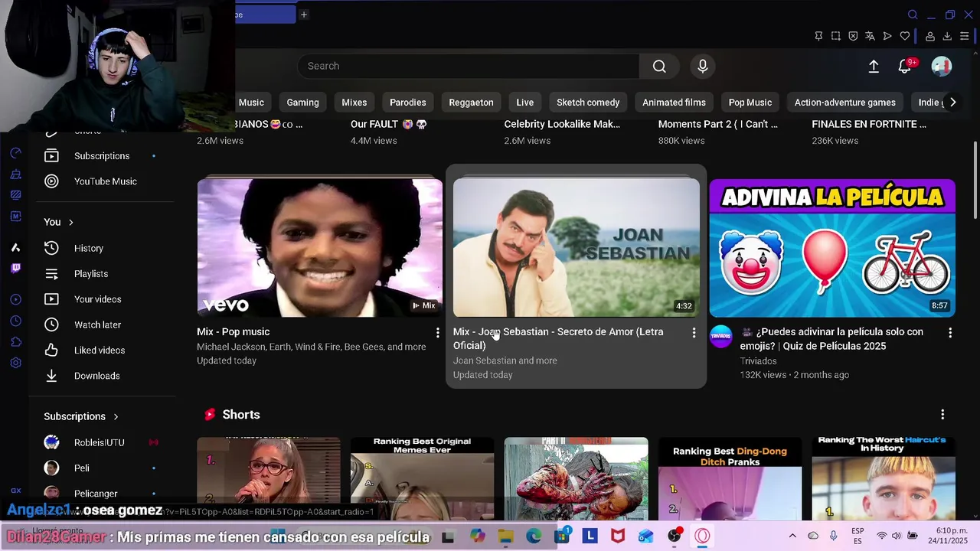
Task: Open the ad blocker shield icon
Action: [853, 36]
